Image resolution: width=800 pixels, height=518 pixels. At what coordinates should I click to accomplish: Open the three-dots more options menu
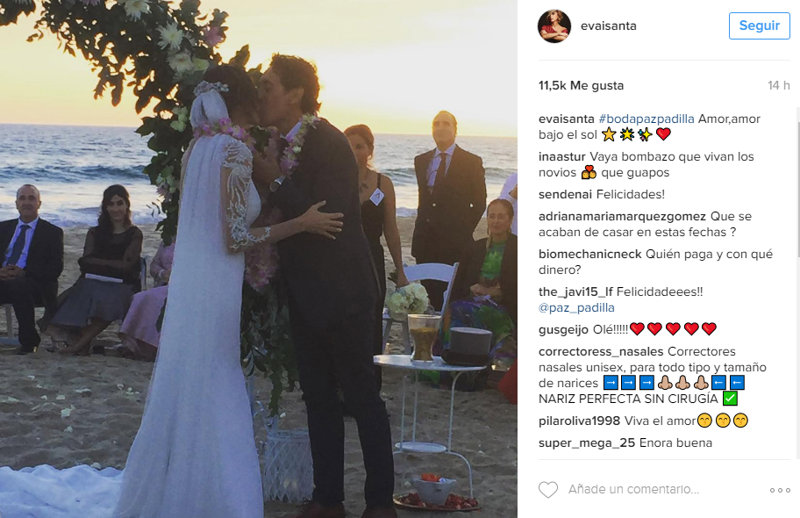(x=780, y=490)
